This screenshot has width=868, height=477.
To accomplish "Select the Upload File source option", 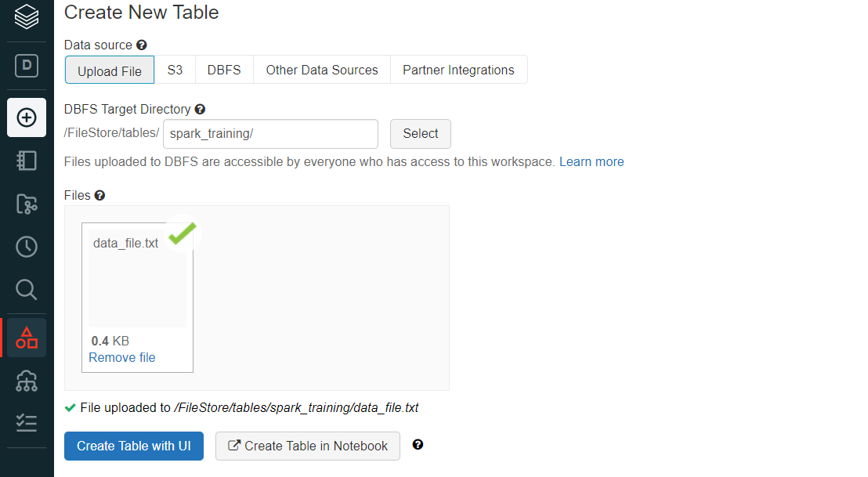I will 109,70.
